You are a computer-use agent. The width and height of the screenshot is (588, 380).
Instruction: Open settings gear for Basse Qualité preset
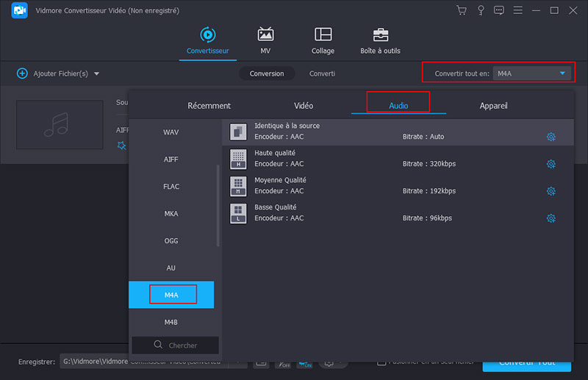coord(551,218)
